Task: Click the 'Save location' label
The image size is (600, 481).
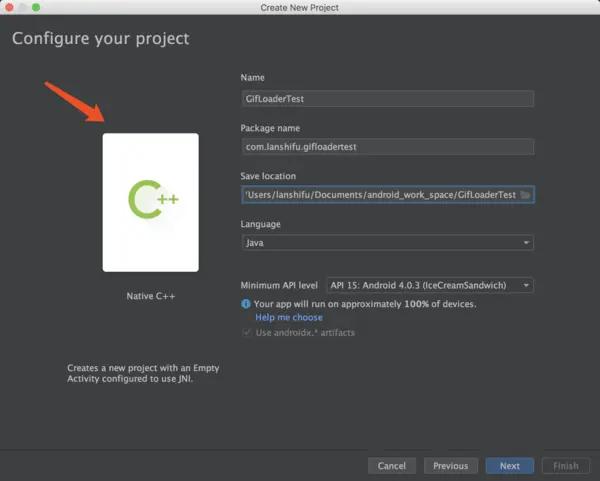Action: click(268, 176)
